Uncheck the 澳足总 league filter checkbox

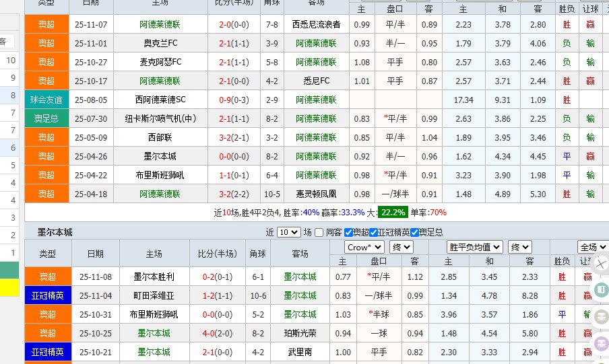[x=414, y=232]
